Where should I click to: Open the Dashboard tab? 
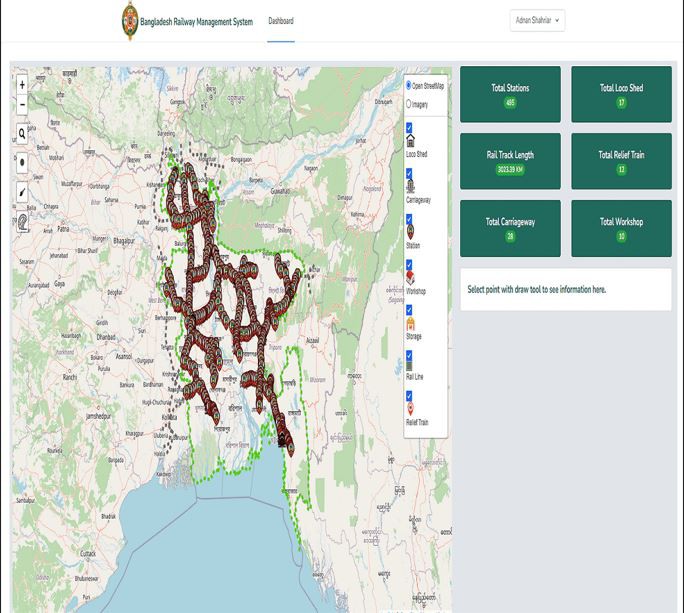point(281,21)
